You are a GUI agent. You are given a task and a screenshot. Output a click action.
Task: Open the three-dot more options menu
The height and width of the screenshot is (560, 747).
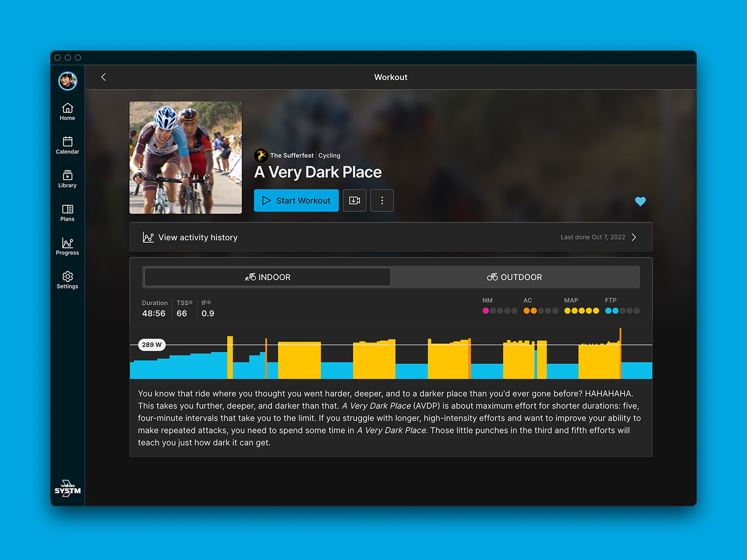[382, 200]
